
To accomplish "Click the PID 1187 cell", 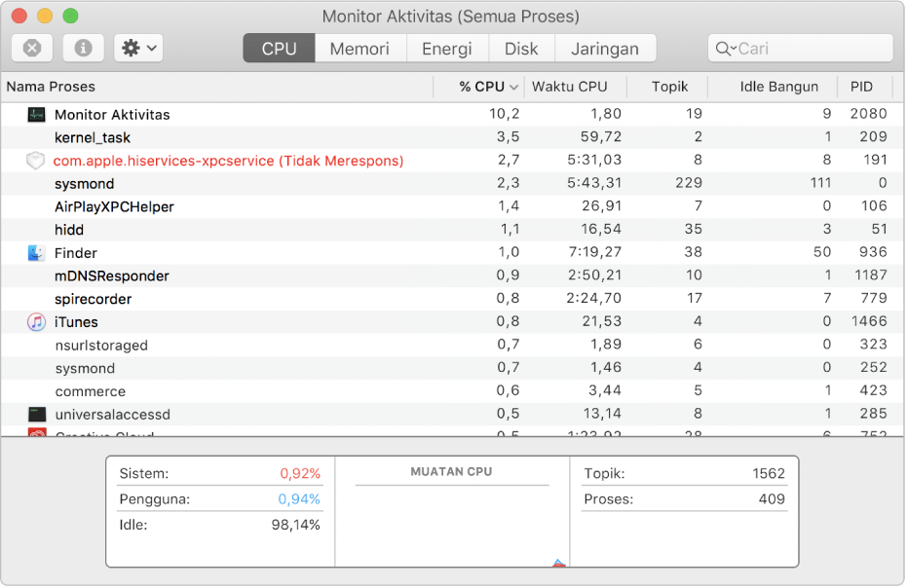I will coord(871,276).
